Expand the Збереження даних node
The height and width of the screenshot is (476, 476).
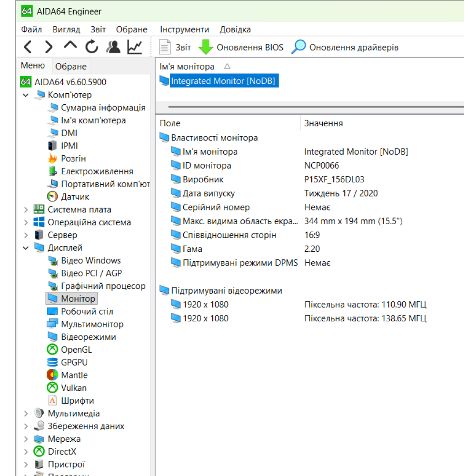26,426
